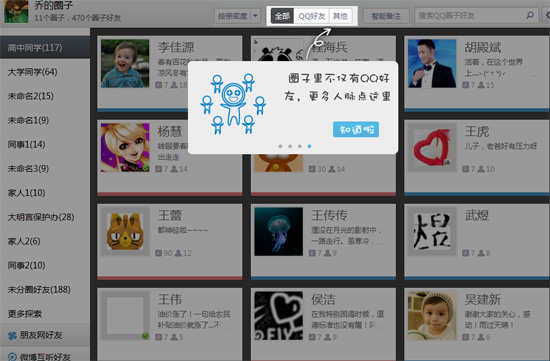The image size is (550, 361).
Task: Click the common friends icon on 杨慧's card
Action: coord(174,169)
